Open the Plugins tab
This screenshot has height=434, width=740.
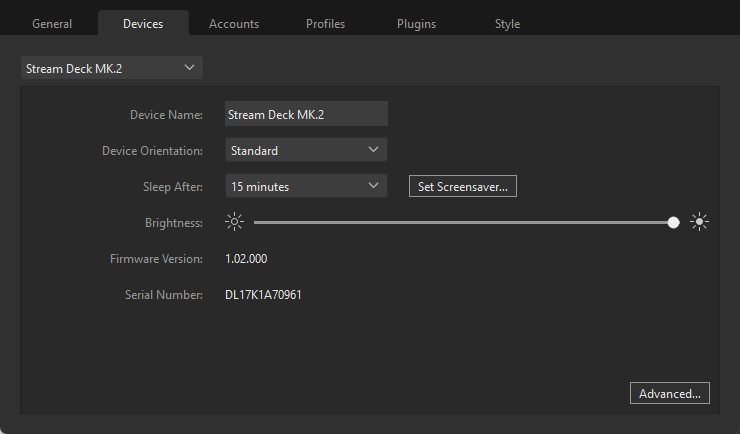416,24
